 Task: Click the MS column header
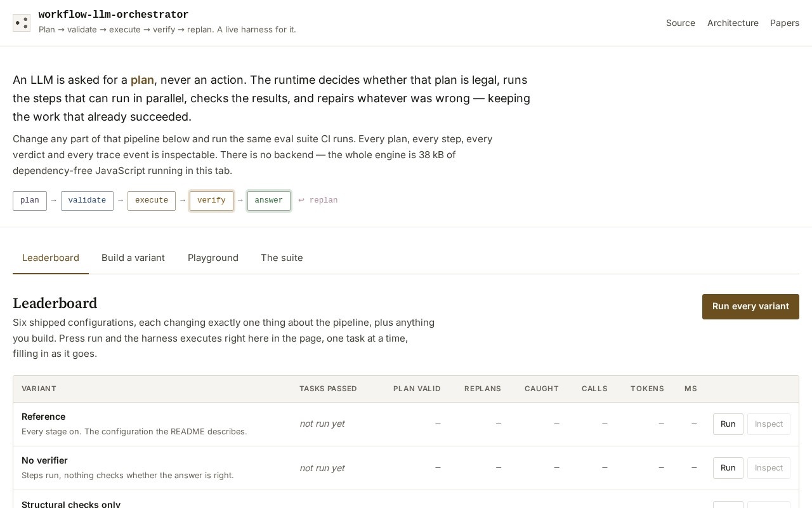point(691,389)
